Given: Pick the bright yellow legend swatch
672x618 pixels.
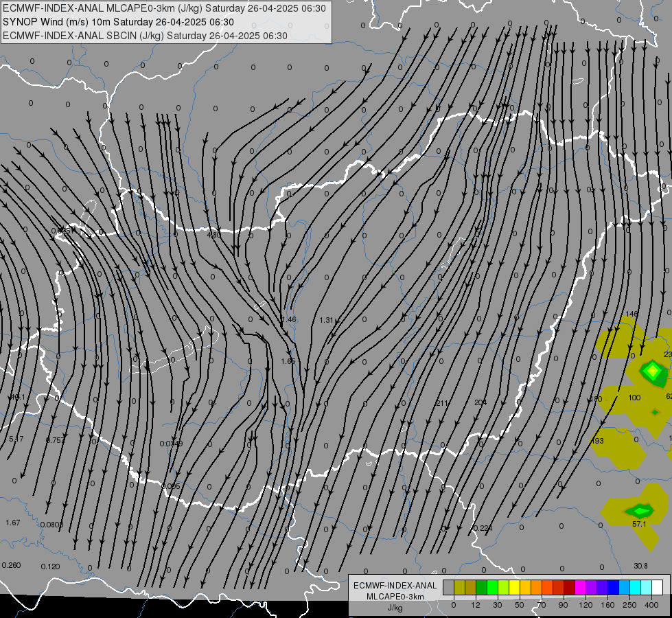Looking at the screenshot, I should click(514, 588).
